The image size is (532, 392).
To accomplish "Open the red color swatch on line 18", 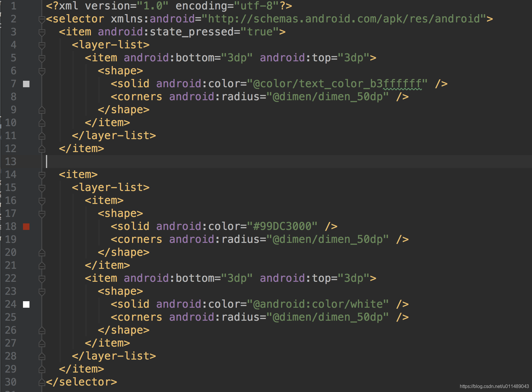I will pos(26,227).
